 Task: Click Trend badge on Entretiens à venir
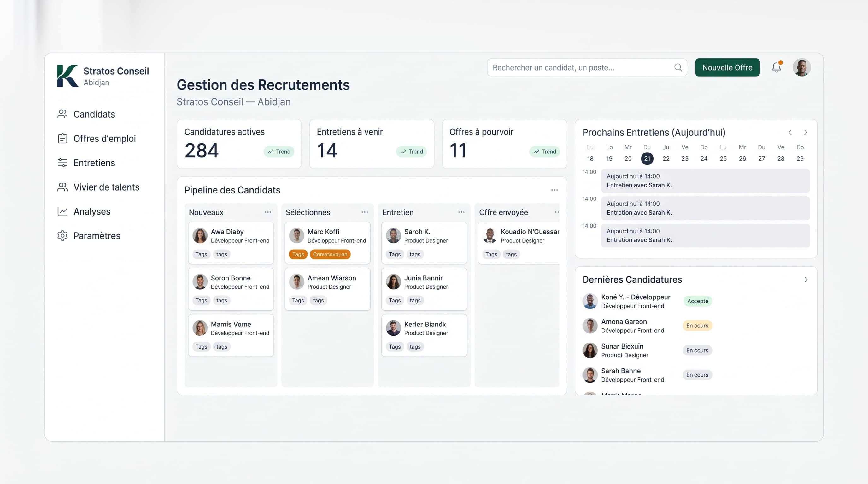click(411, 152)
